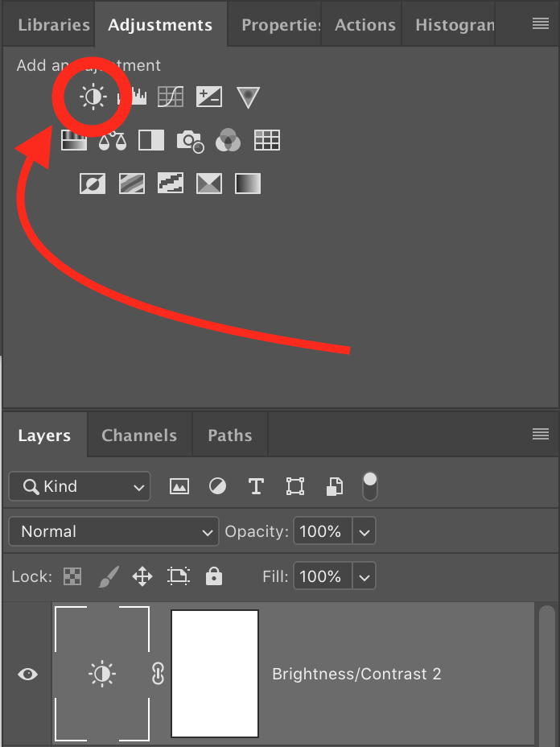Hide the Brightness/Contrast 2 layer
Image resolution: width=560 pixels, height=747 pixels.
[x=27, y=674]
